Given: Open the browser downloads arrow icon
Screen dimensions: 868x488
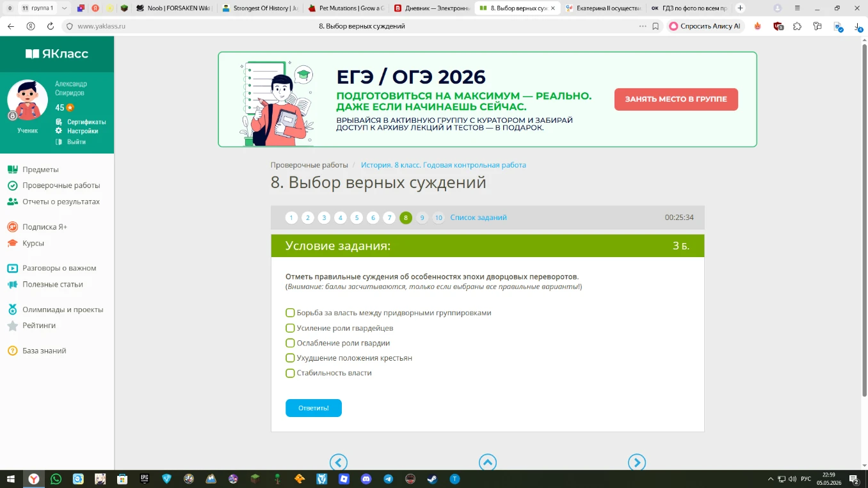Looking at the screenshot, I should (858, 26).
